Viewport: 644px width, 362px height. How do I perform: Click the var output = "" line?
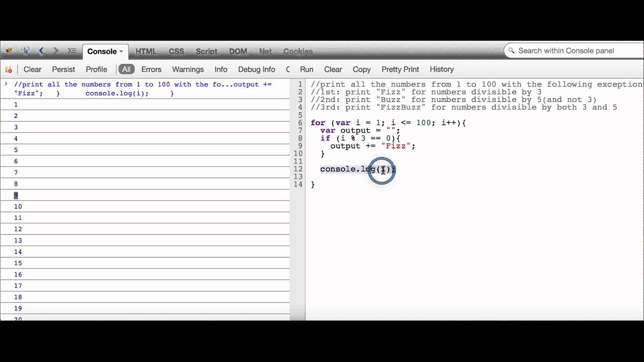click(360, 130)
